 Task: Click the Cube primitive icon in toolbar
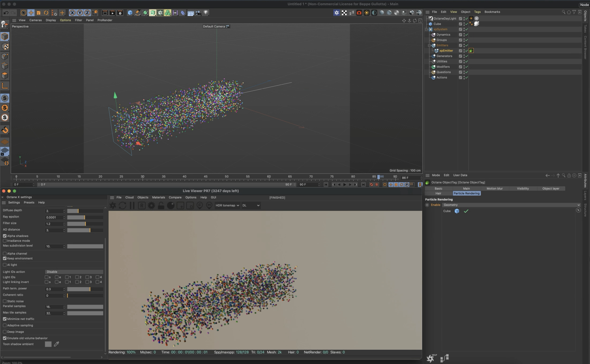pos(130,13)
